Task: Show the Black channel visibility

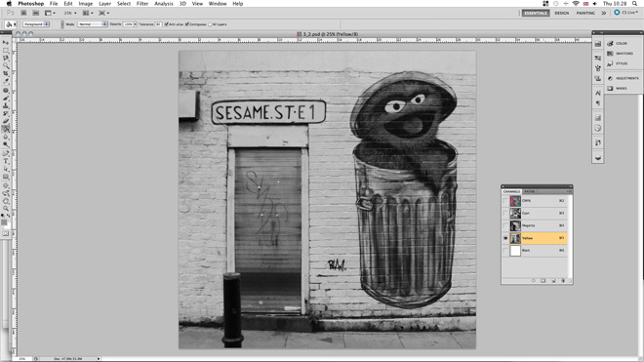Action: pos(505,250)
